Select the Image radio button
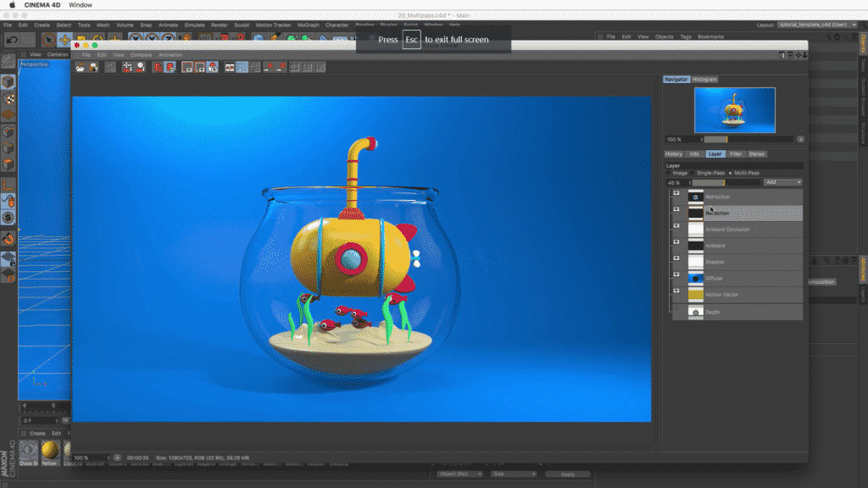The image size is (868, 488). click(669, 173)
